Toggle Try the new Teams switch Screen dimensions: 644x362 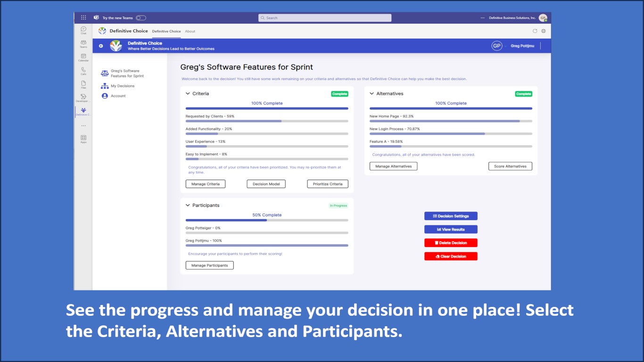coord(140,18)
